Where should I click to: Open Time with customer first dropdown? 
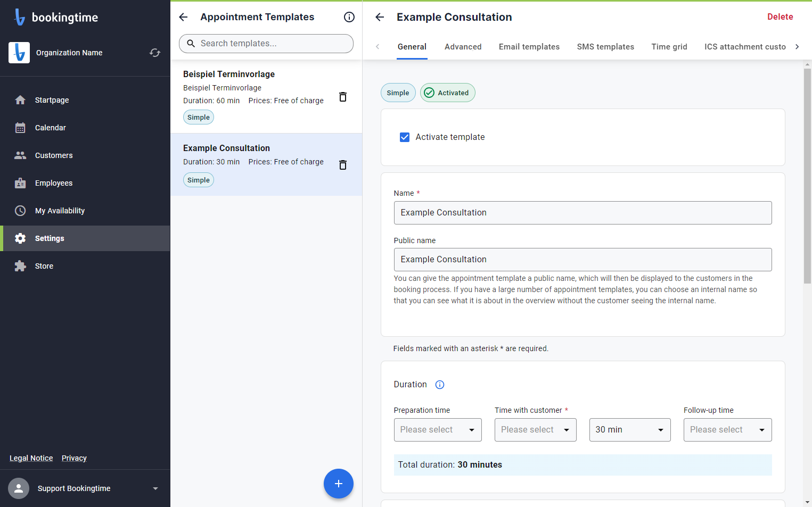(536, 430)
